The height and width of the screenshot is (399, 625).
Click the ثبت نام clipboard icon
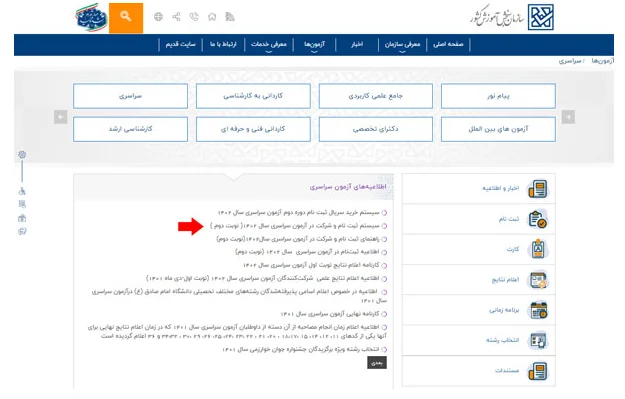[x=538, y=219]
